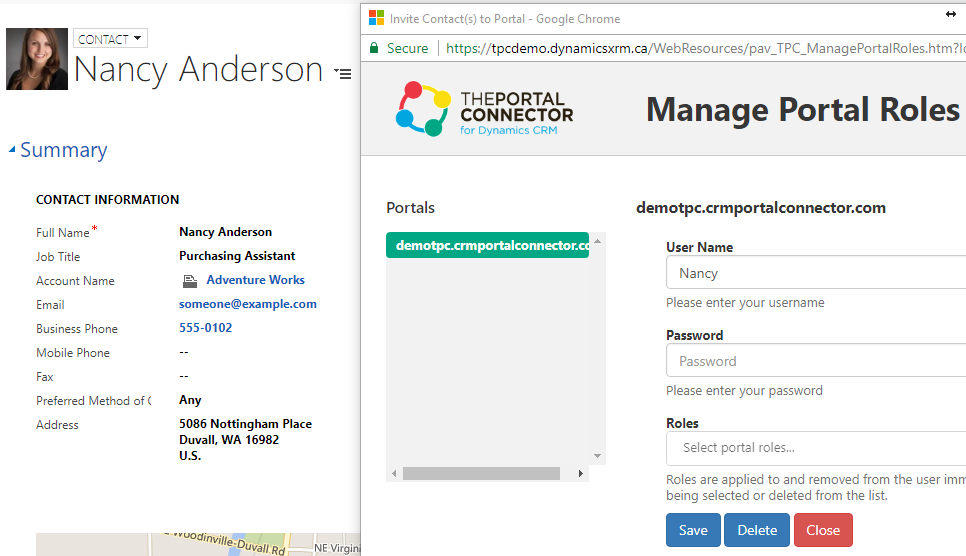This screenshot has height=556, width=966.
Task: Click the Portals list scroll right arrow
Action: pos(580,473)
